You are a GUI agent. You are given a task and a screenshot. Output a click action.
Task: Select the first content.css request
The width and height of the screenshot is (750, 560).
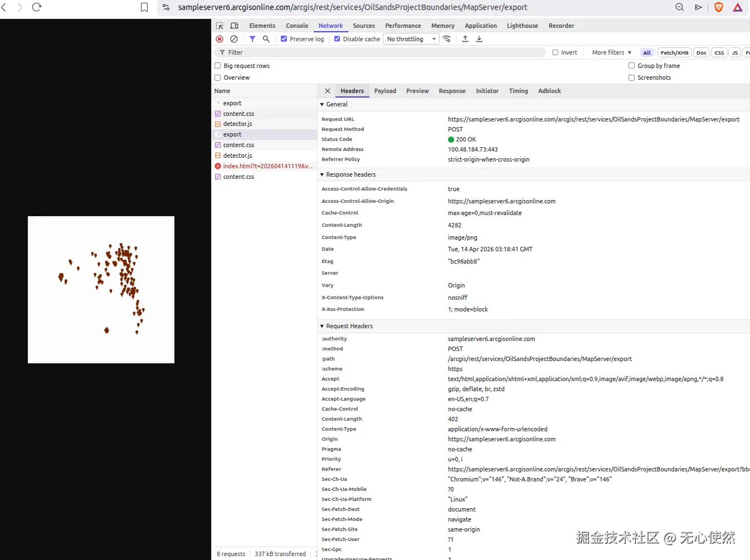pos(264,114)
